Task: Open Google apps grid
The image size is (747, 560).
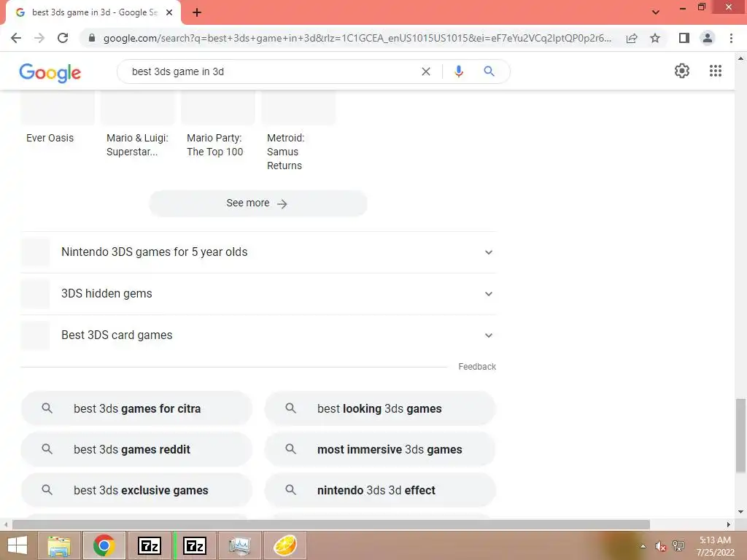Action: (716, 71)
